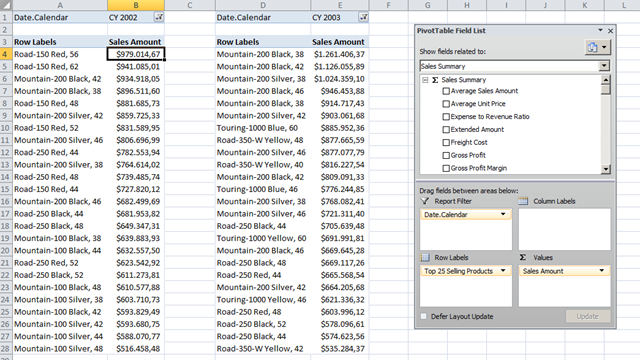Image resolution: width=640 pixels, height=360 pixels.
Task: Select the 'Sales Summary' tree label
Action: (x=463, y=80)
